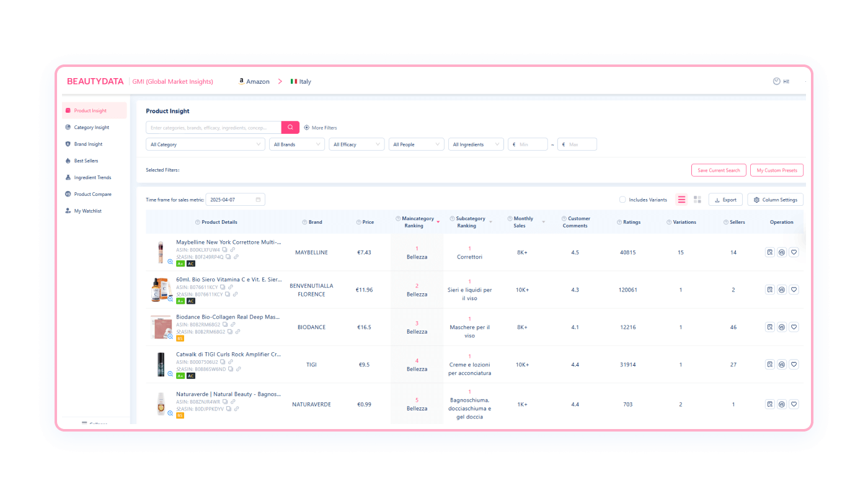Image resolution: width=868 pixels, height=496 pixels.
Task: Click the price €16.5
Action: (365, 327)
